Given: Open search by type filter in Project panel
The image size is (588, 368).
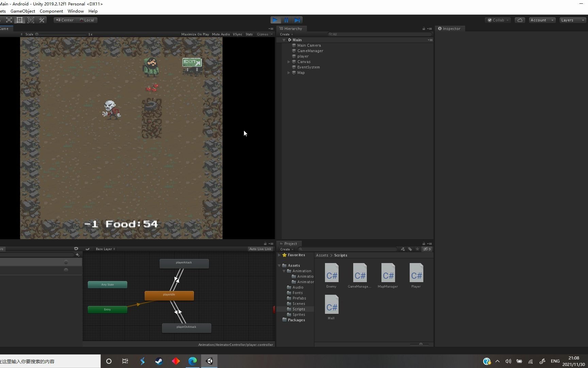Looking at the screenshot, I should [403, 249].
